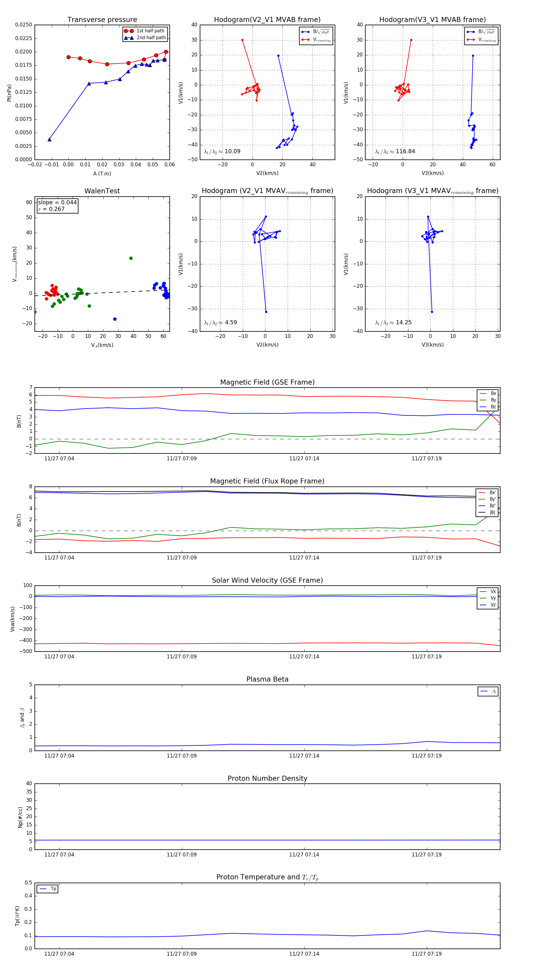
Task: Select the Bz' legend entry in Flux Rope plot
Action: pyautogui.click(x=487, y=506)
